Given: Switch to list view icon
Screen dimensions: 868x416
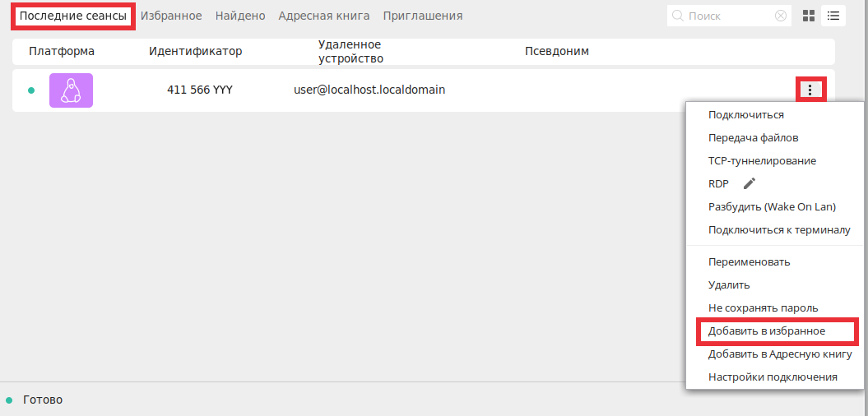Looking at the screenshot, I should tap(833, 16).
